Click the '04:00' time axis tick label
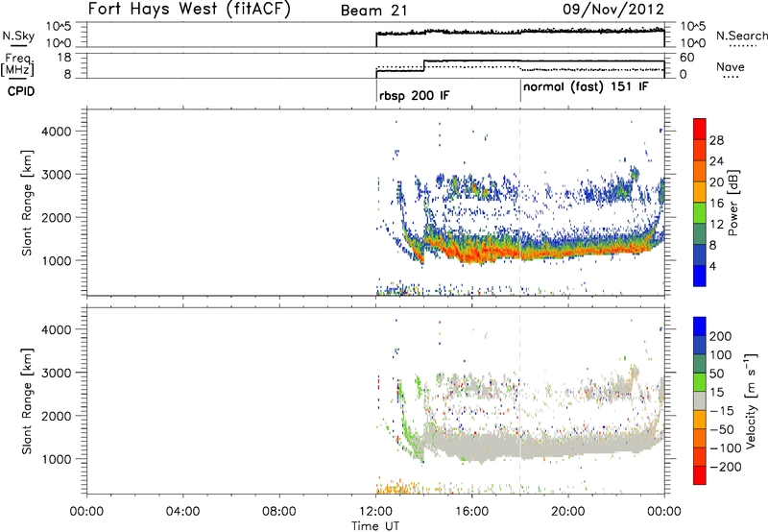768x532 pixels. tap(182, 512)
